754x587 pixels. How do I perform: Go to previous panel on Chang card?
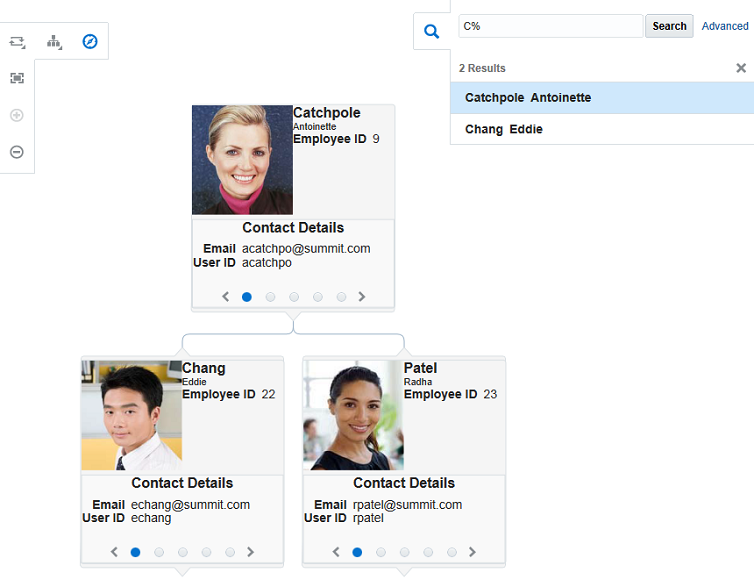114,552
